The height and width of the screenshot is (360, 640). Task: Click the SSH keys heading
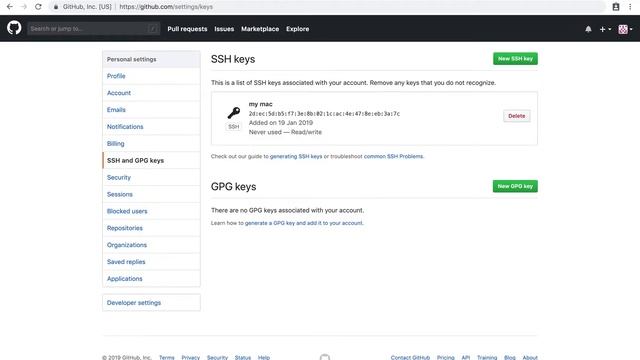coord(233,59)
